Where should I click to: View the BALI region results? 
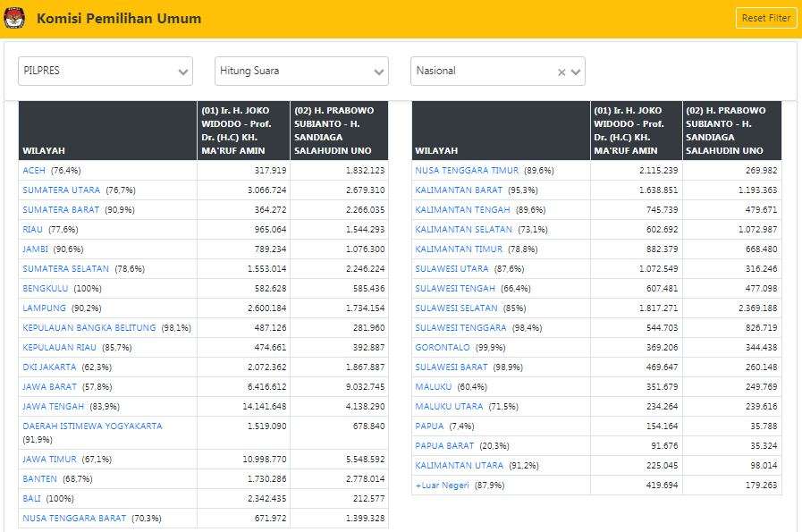click(x=31, y=498)
